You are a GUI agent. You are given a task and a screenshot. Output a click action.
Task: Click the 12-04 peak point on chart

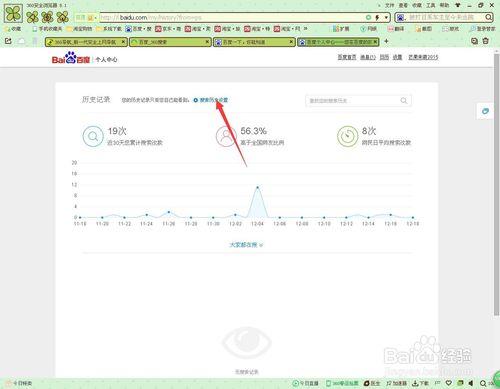257,187
